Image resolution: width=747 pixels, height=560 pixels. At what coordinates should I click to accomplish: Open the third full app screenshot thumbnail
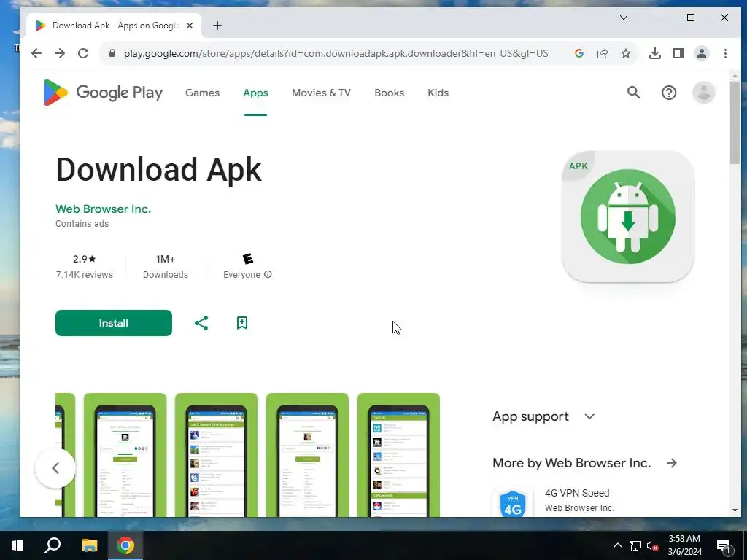tap(307, 455)
